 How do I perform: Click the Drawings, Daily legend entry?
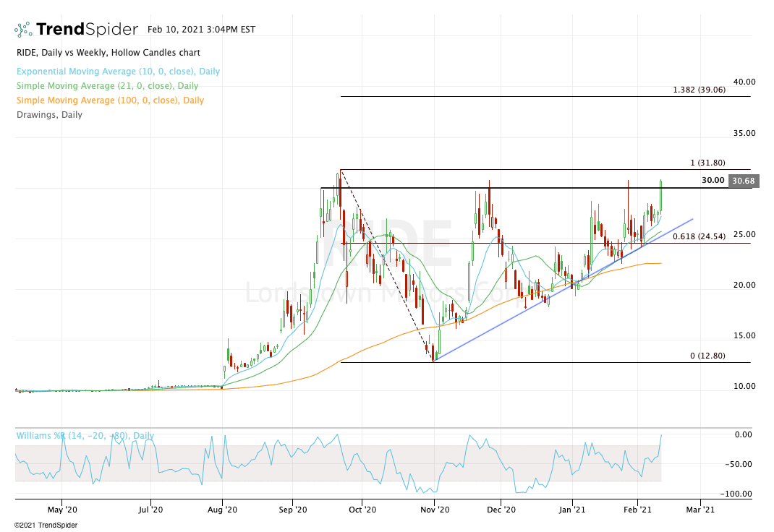point(48,115)
